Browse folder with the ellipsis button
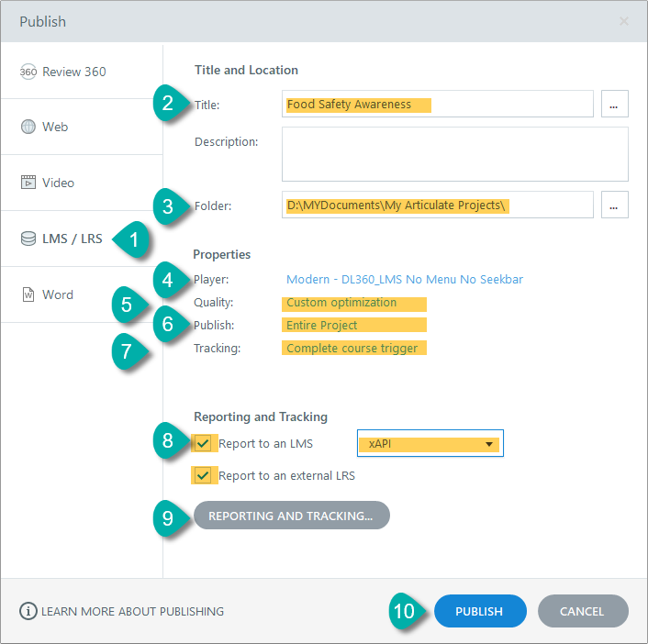Screen dimensions: 648x644 click(615, 205)
